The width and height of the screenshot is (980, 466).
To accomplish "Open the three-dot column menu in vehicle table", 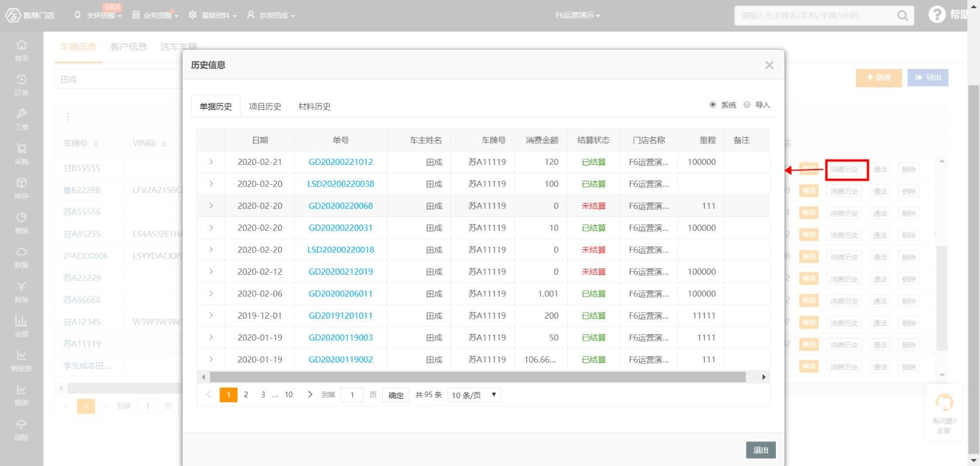I will [x=68, y=117].
